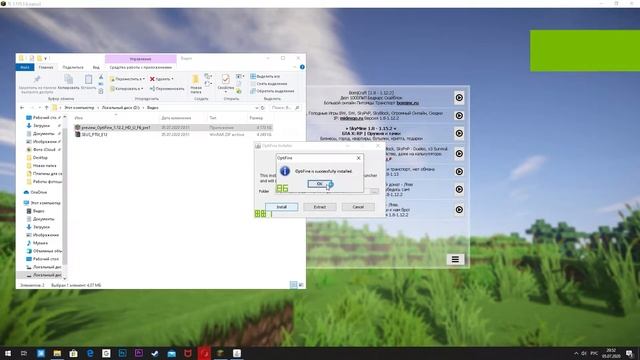640x360 pixels.
Task: Go up one folder level arrow
Action: pyautogui.click(x=47, y=108)
